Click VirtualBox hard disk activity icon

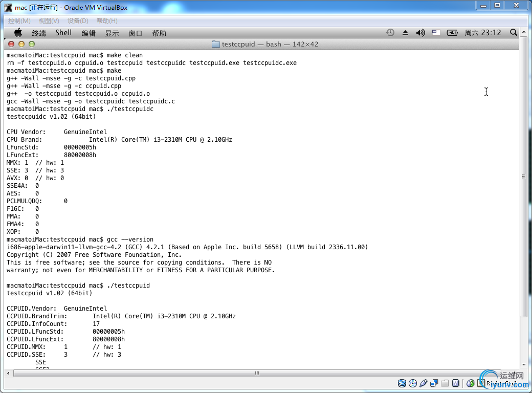click(402, 383)
